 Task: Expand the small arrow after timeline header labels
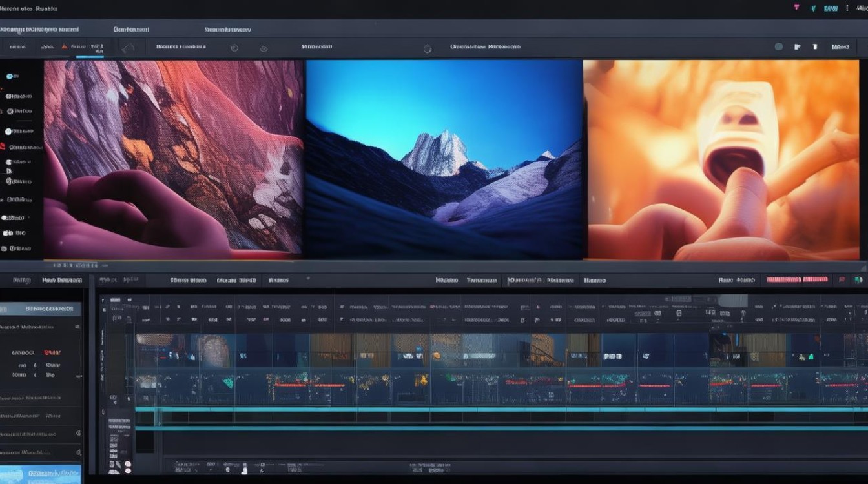[307, 279]
